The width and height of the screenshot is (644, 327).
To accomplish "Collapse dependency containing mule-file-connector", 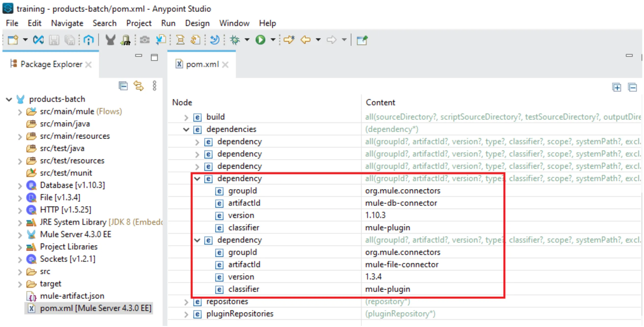I will tap(197, 240).
